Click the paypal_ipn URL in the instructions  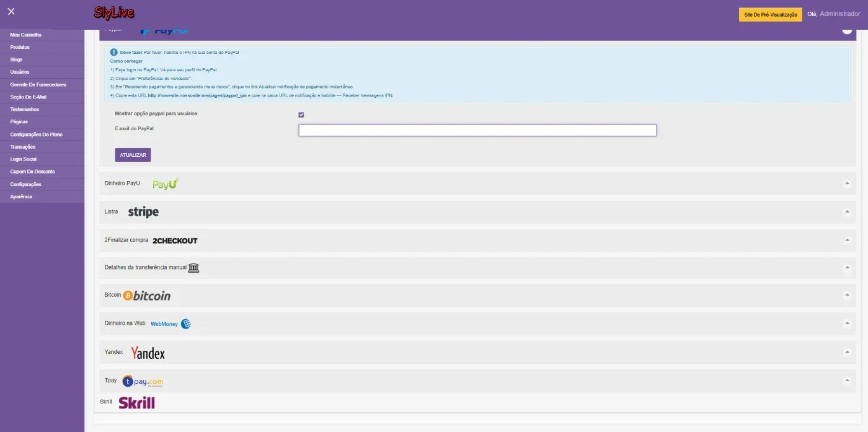coord(198,95)
